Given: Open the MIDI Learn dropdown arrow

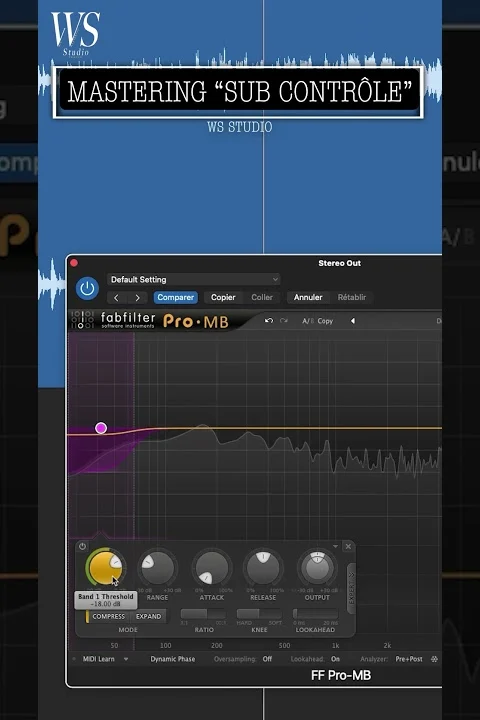Looking at the screenshot, I should (126, 659).
